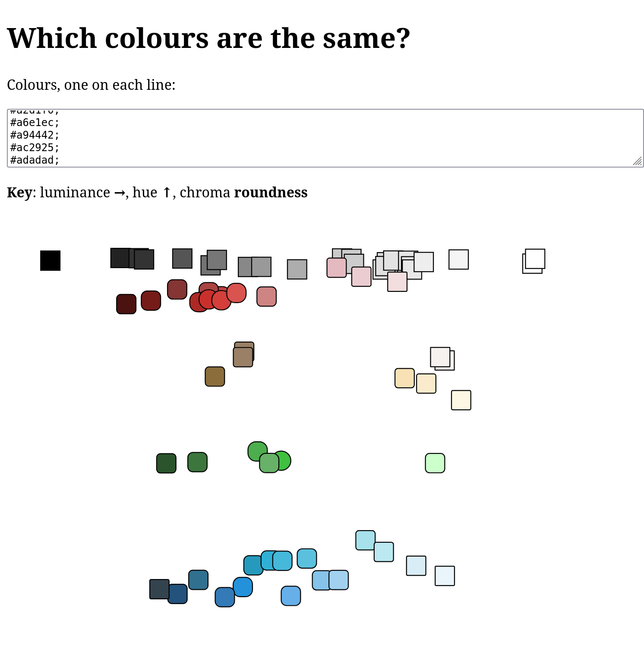Select the cornflower blue swatch at bottom

[x=290, y=596]
